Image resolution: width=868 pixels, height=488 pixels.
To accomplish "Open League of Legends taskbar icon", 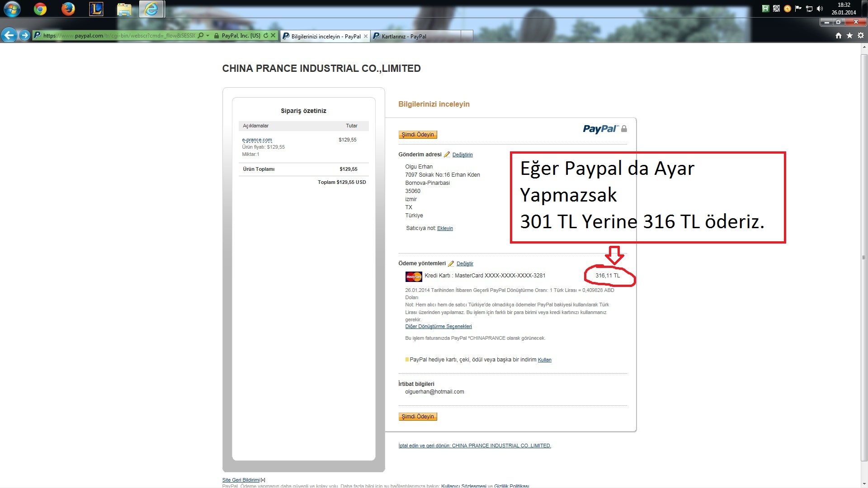I will pos(96,9).
